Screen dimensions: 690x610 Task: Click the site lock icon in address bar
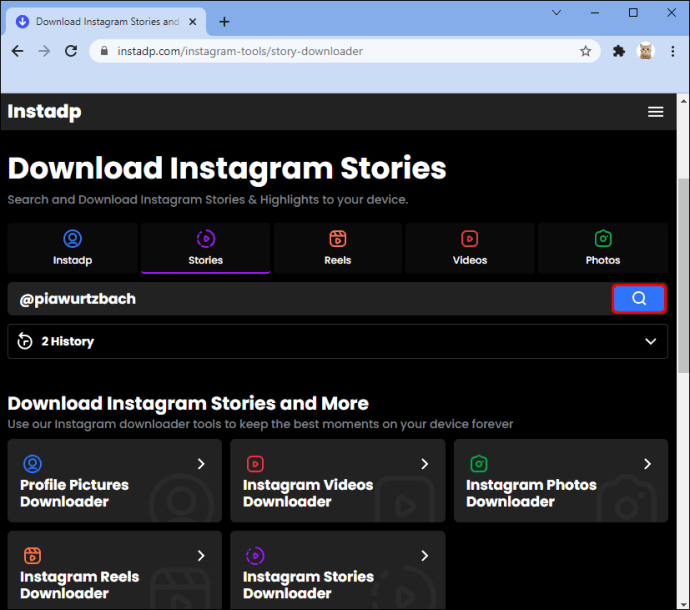104,51
